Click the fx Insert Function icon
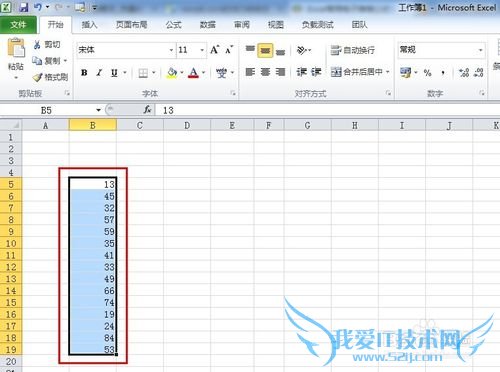Image resolution: width=500 pixels, height=372 pixels. click(148, 110)
